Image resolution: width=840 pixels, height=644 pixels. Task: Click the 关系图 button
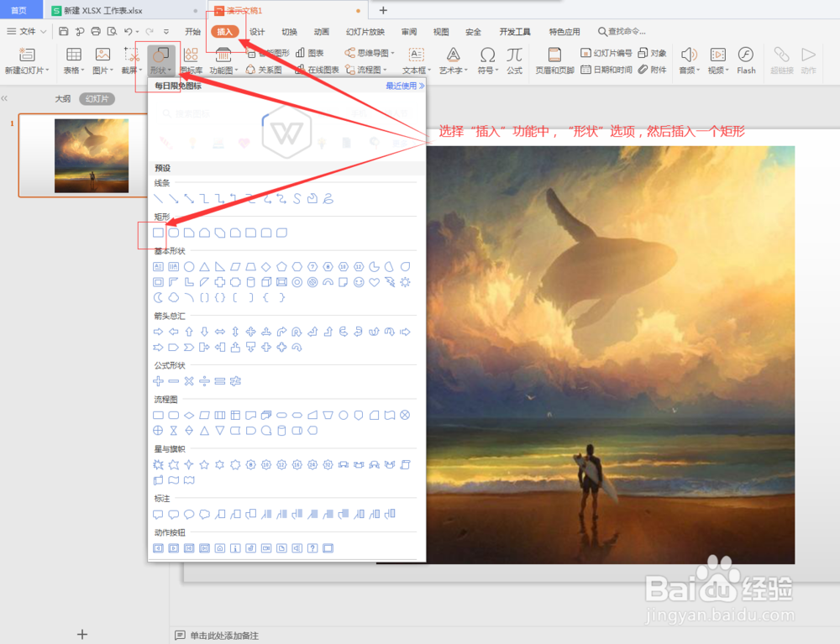tap(264, 70)
